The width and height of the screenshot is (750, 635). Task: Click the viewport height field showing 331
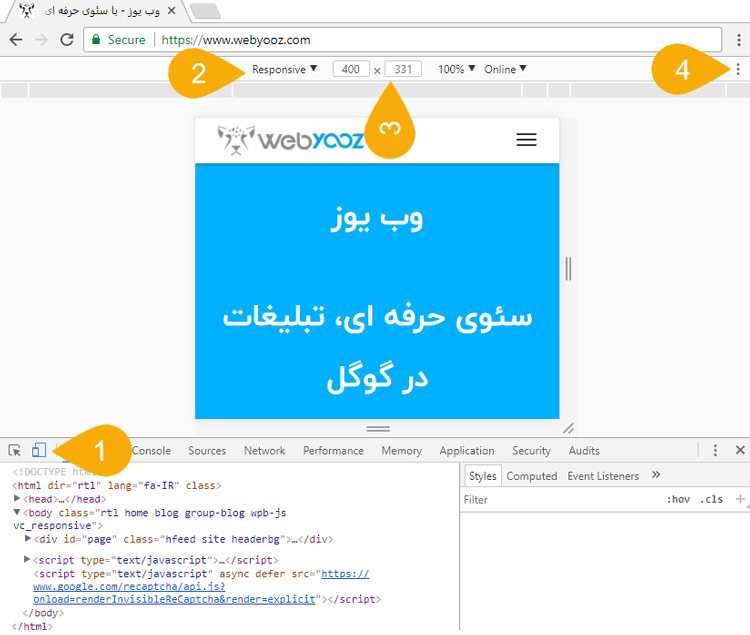403,69
